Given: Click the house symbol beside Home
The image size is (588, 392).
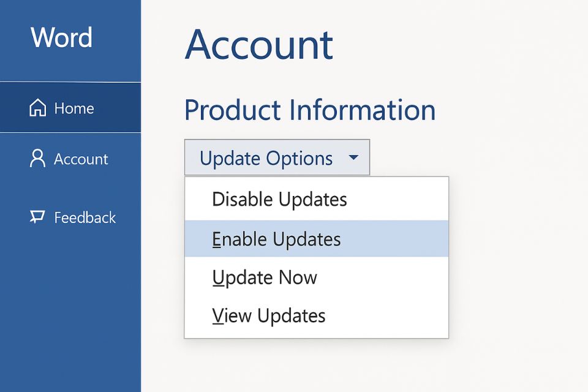Looking at the screenshot, I should coord(37,108).
